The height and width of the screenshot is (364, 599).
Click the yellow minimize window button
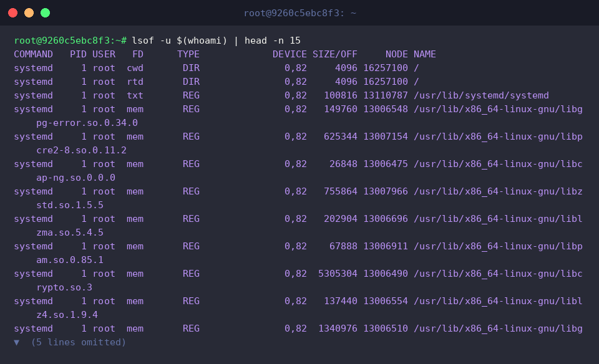point(29,13)
